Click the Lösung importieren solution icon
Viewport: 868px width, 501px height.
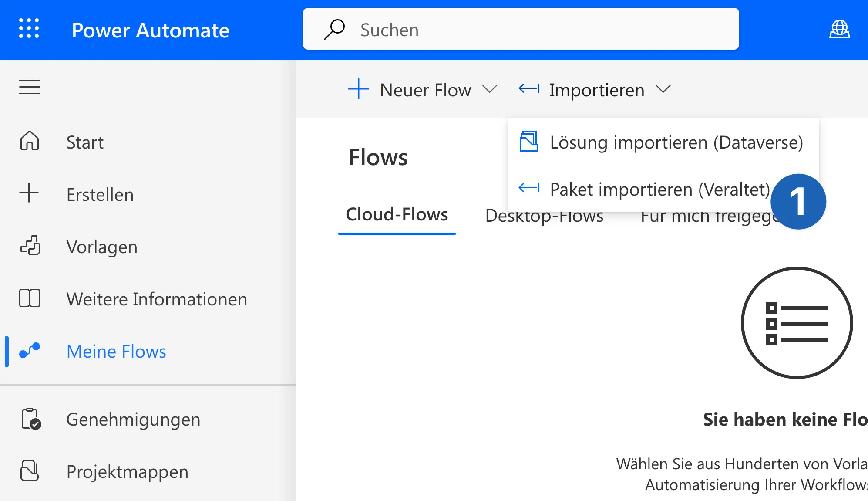(x=528, y=142)
